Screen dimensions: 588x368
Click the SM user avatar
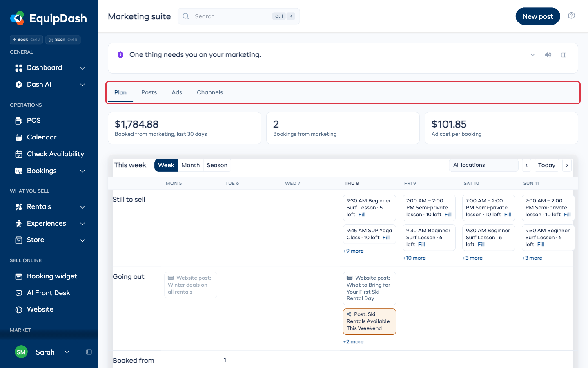coord(21,352)
